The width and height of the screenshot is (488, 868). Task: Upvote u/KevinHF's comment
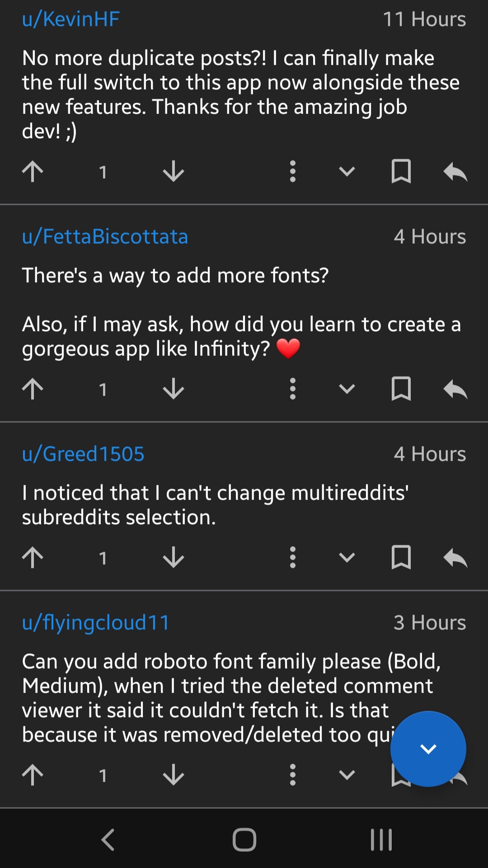32,172
